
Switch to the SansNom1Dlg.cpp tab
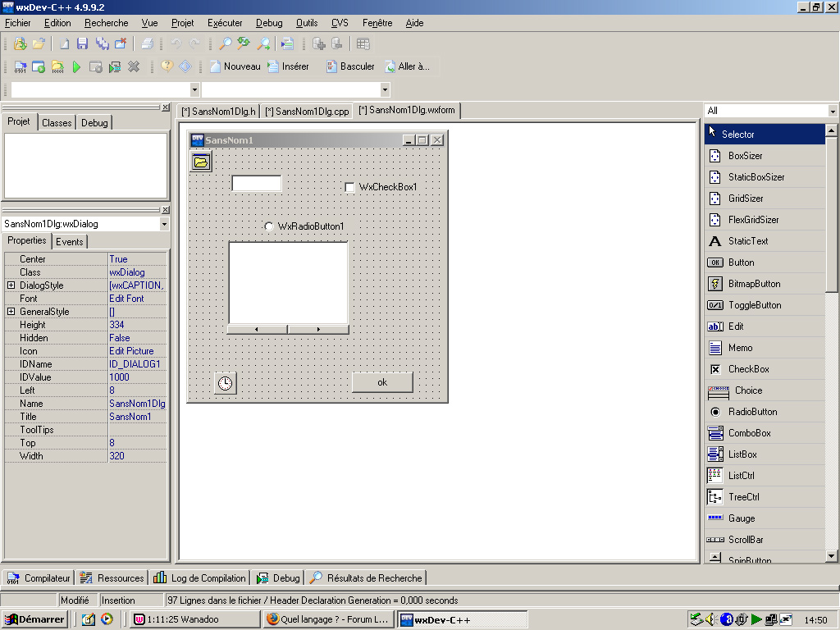point(307,112)
